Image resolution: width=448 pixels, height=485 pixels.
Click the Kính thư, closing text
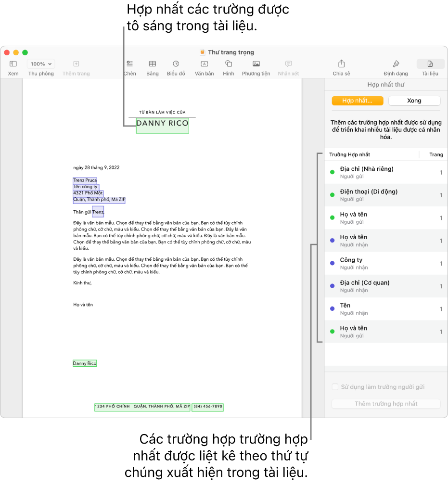[82, 283]
